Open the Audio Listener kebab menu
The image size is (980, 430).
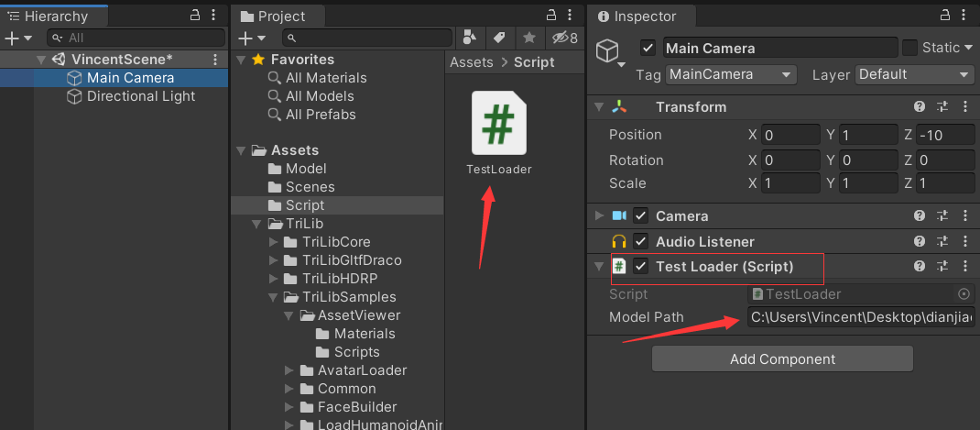(965, 241)
